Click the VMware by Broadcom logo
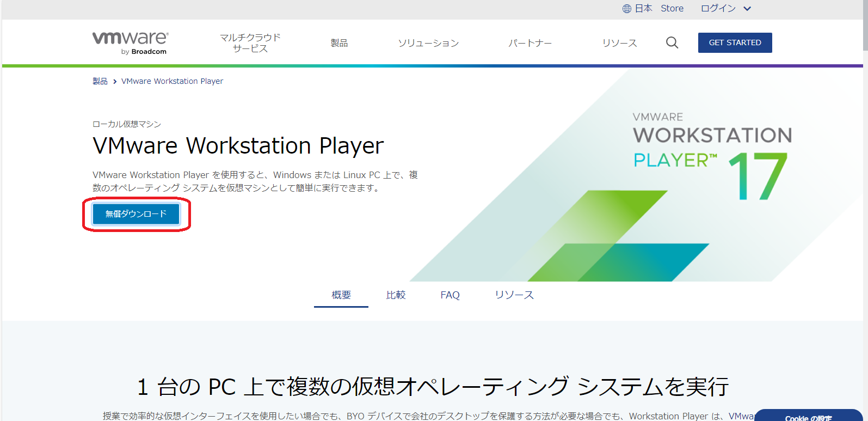 tap(131, 43)
